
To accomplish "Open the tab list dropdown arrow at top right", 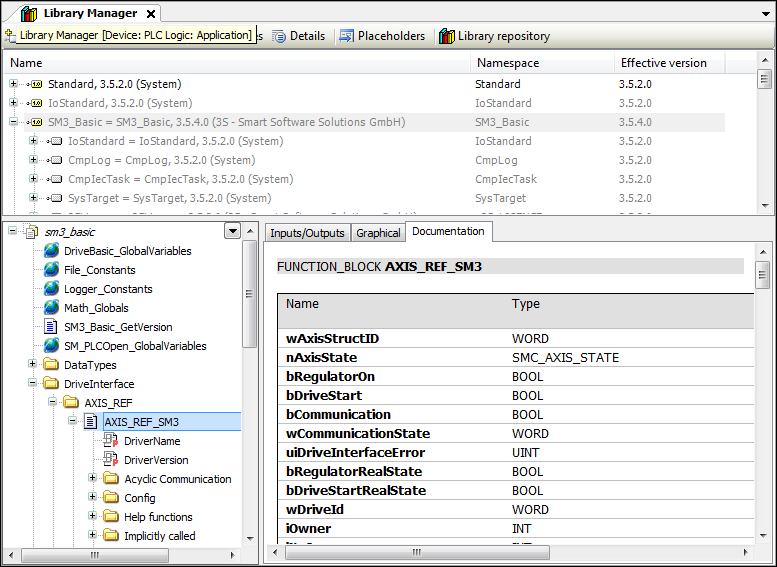I will click(x=766, y=14).
